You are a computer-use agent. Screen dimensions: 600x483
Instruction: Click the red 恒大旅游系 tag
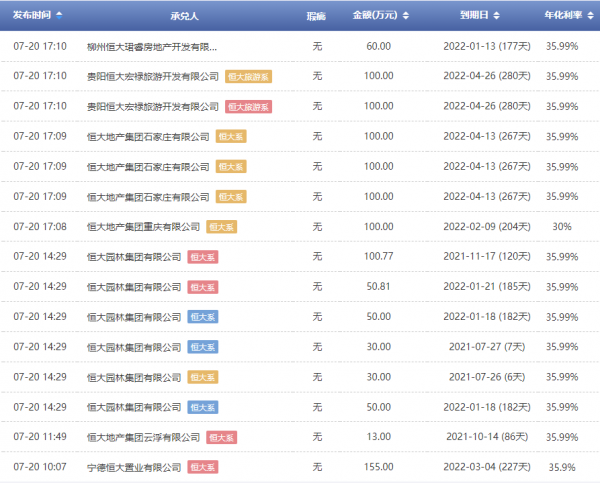click(x=248, y=106)
